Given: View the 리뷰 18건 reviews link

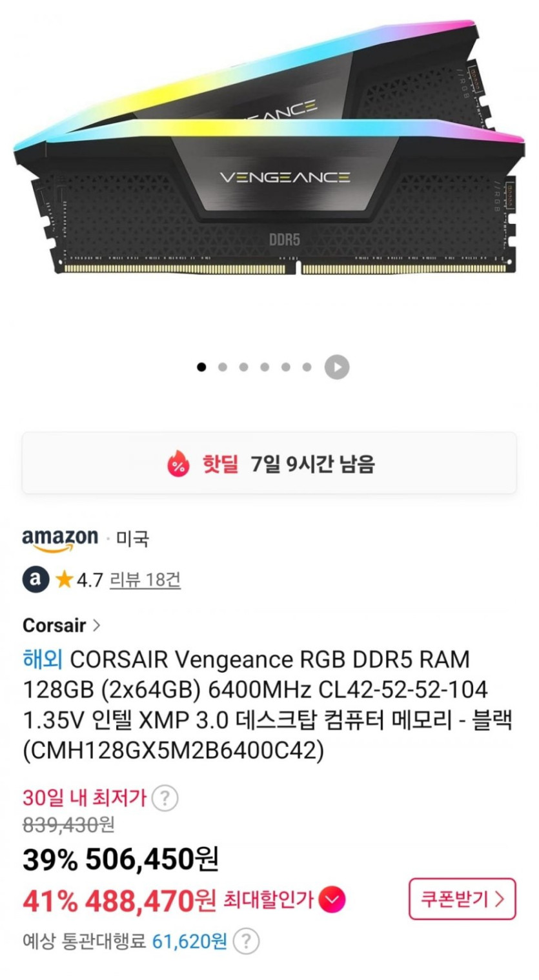Looking at the screenshot, I should tap(145, 580).
